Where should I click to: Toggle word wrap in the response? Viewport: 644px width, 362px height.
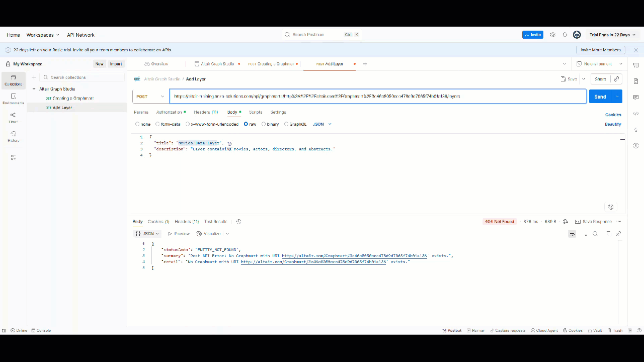572,234
